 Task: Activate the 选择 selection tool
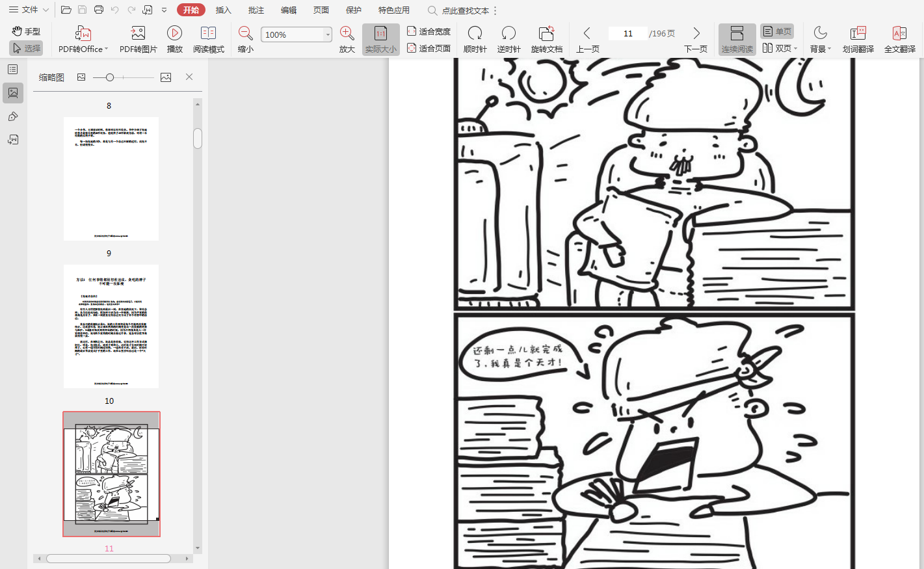point(26,48)
